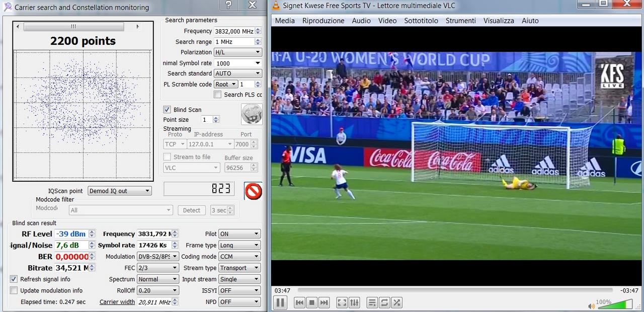644x312 pixels.
Task: Toggle the Blind Scan checkbox
Action: [167, 109]
